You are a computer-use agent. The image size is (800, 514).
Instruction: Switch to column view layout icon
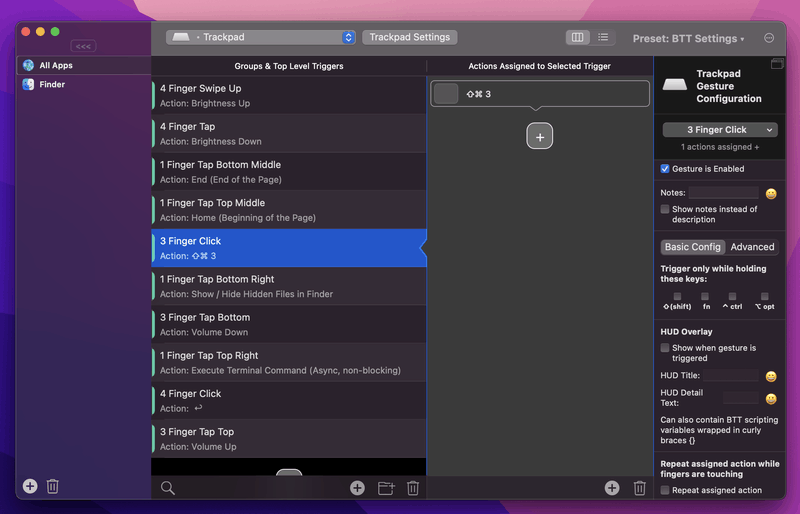click(578, 37)
